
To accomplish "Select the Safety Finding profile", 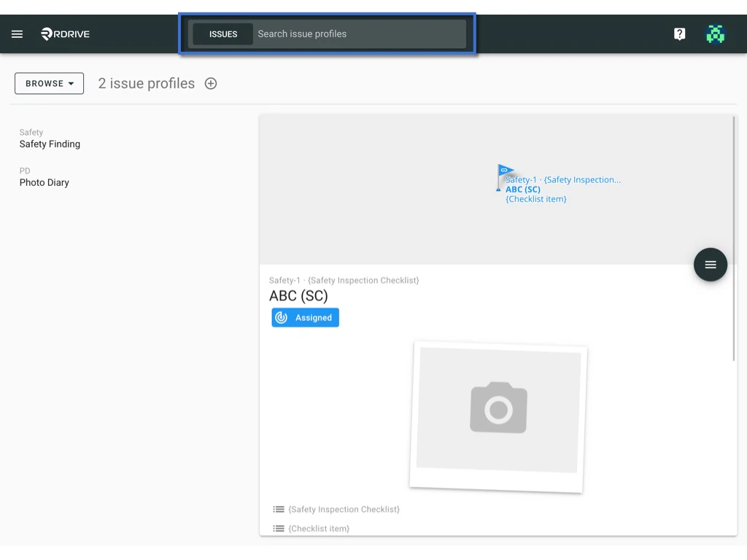I will [x=50, y=144].
